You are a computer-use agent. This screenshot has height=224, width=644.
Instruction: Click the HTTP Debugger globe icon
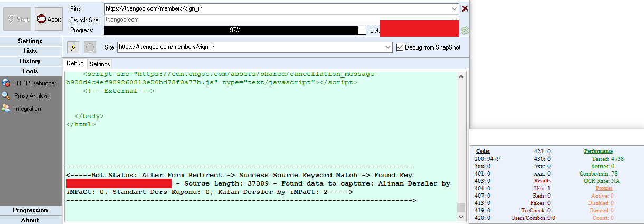point(6,83)
